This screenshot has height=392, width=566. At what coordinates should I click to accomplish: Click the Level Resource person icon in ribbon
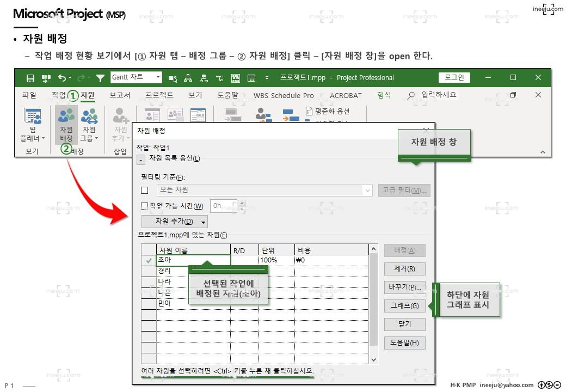tap(263, 115)
